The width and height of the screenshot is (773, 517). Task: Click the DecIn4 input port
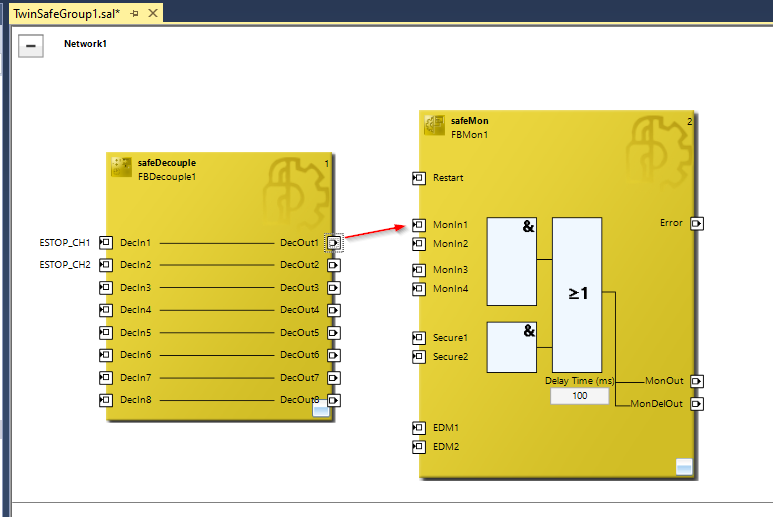pos(106,310)
